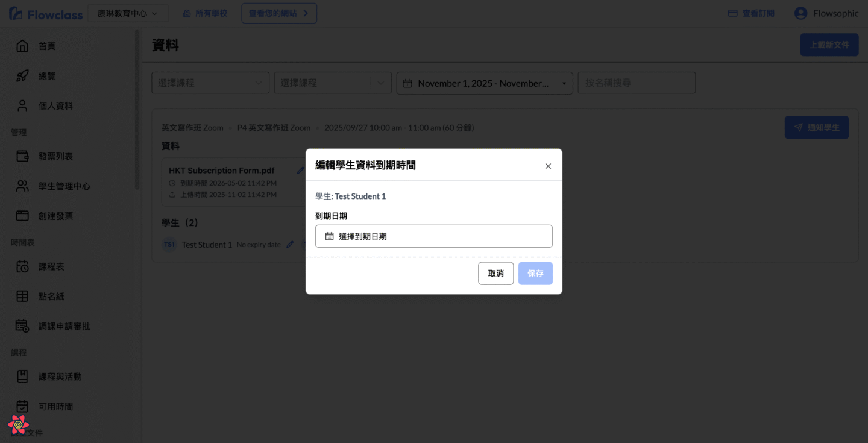Click the 保存 save button

[x=535, y=274]
